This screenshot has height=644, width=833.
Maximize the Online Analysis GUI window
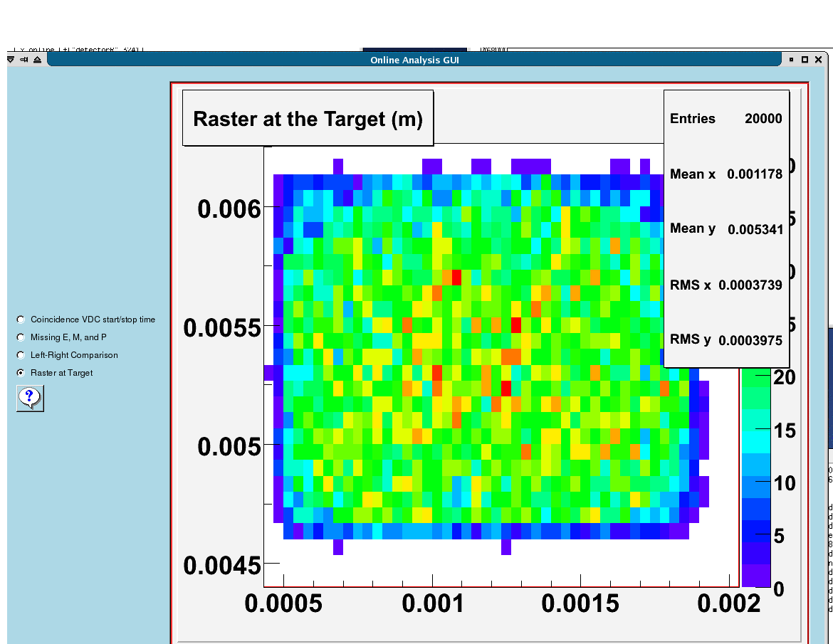(x=805, y=60)
